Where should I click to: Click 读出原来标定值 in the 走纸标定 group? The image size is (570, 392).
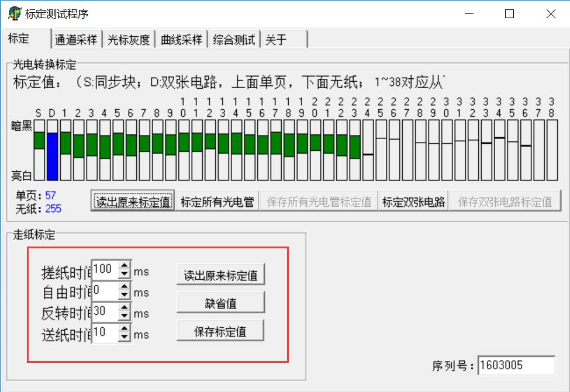coord(220,275)
